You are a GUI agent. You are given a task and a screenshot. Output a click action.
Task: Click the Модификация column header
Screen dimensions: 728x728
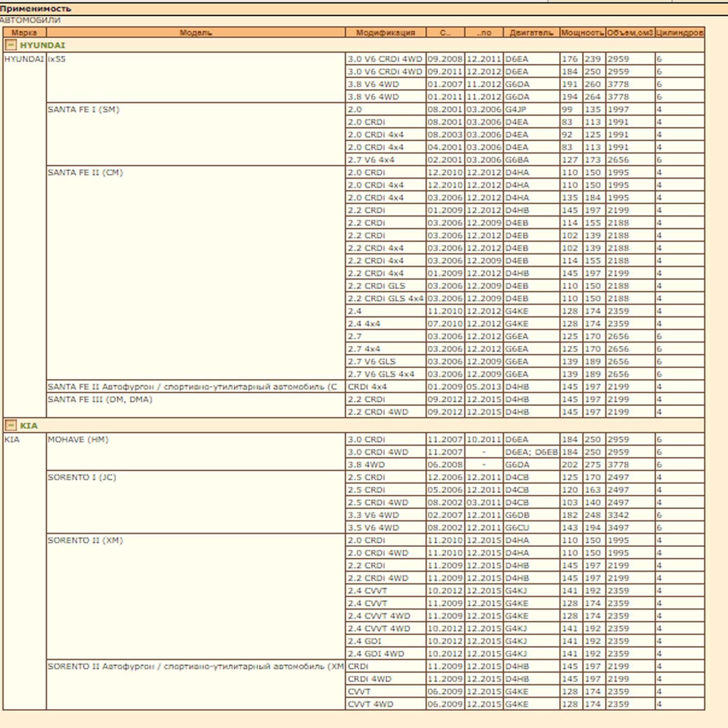385,32
